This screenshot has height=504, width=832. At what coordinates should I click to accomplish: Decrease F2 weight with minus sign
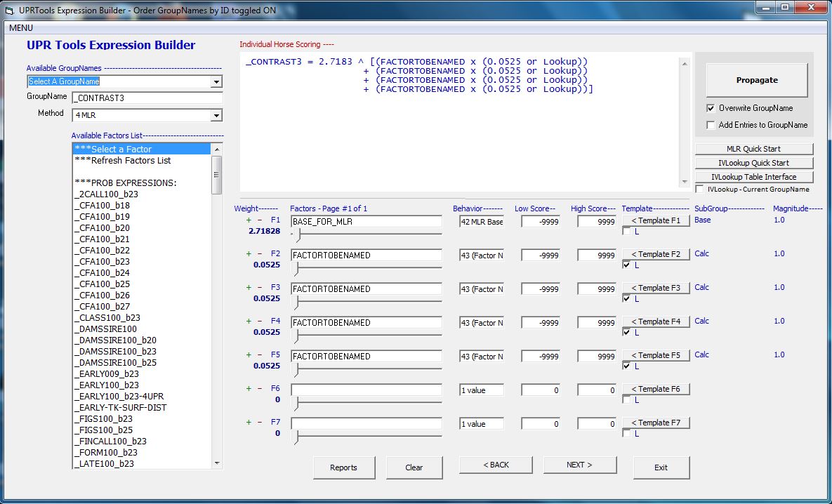[x=260, y=253]
